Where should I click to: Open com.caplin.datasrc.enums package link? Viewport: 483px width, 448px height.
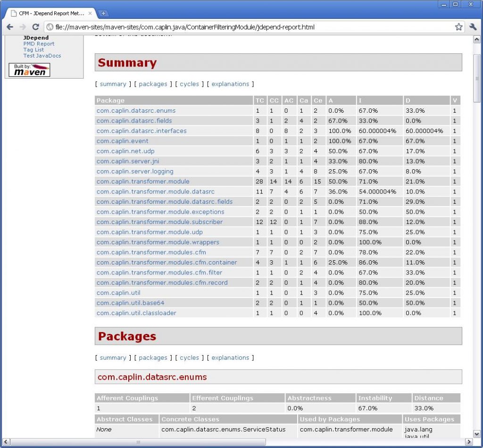(x=136, y=110)
